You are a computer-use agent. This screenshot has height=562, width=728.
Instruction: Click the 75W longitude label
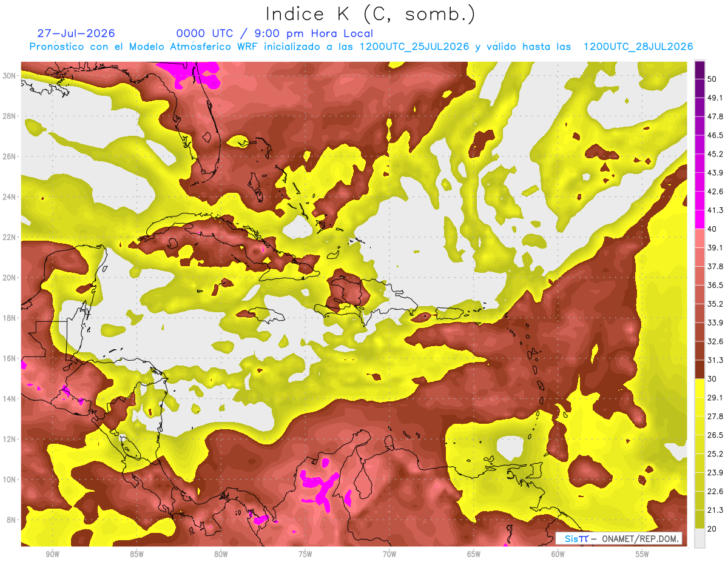point(305,554)
